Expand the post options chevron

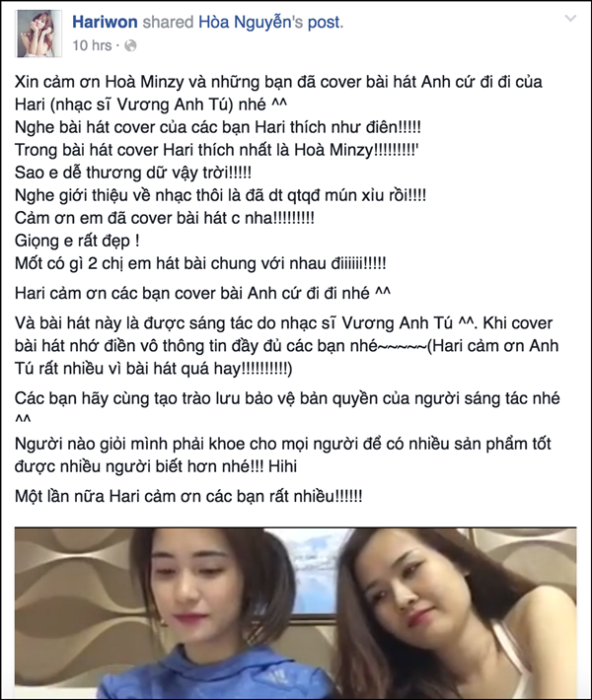570,19
